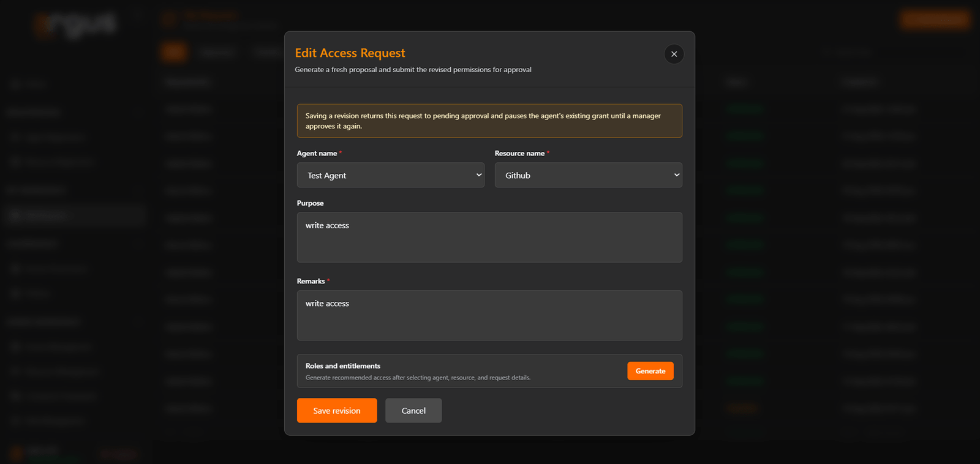Click the Edit Access Request title
Screen dimensions: 980x464
point(350,53)
